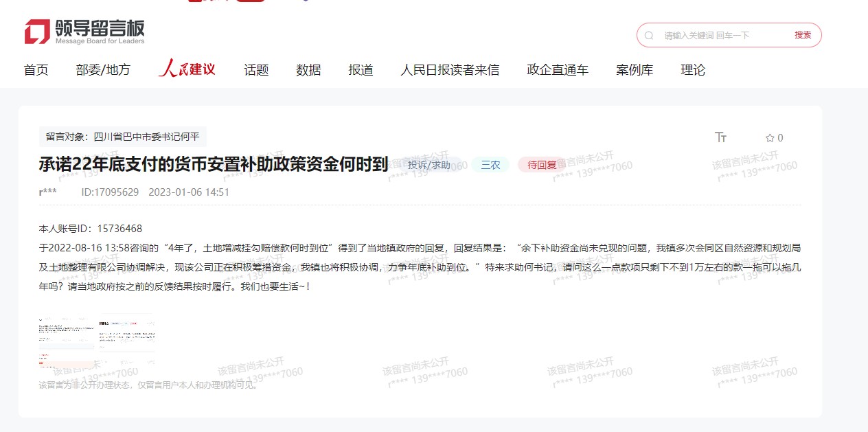Screen dimensions: 868x432
Task: Open 人民日报读者来信 page
Action: coord(450,70)
